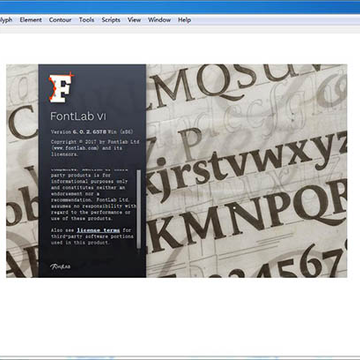Click the 'FontLab VI' title text

click(78, 116)
